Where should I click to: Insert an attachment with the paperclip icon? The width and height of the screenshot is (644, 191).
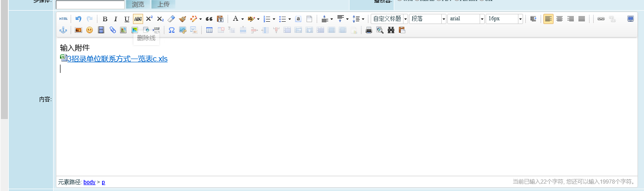click(x=112, y=30)
